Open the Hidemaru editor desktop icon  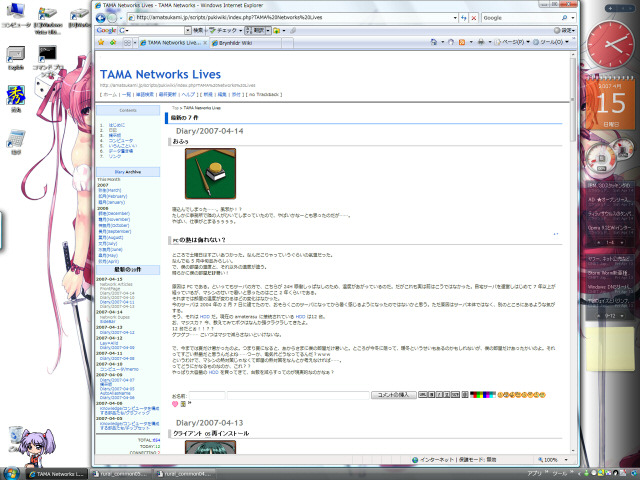coord(16,97)
